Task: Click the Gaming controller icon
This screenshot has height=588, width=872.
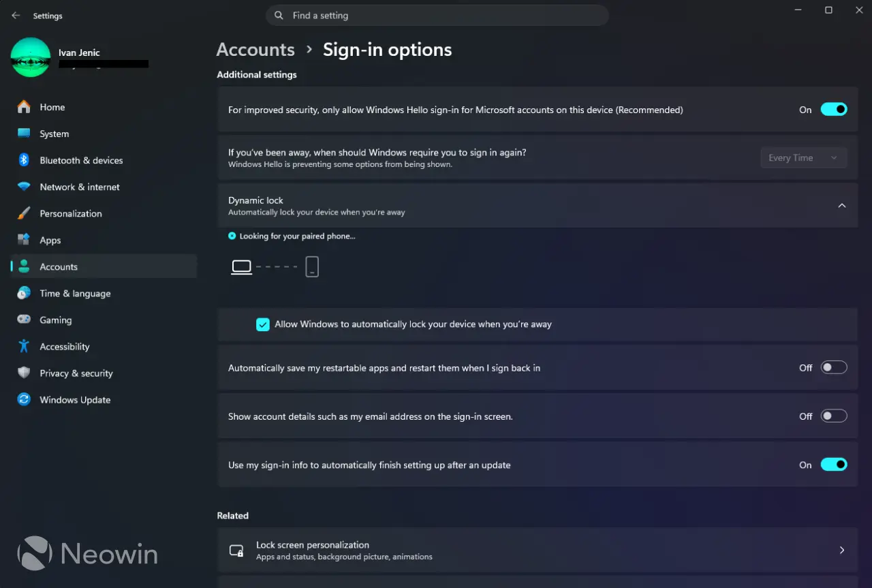Action: tap(24, 320)
